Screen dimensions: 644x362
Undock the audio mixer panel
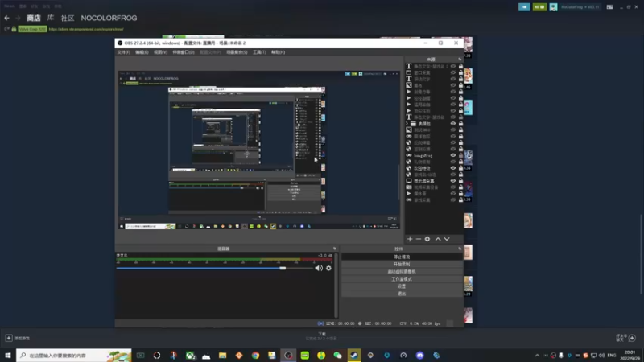[334, 249]
